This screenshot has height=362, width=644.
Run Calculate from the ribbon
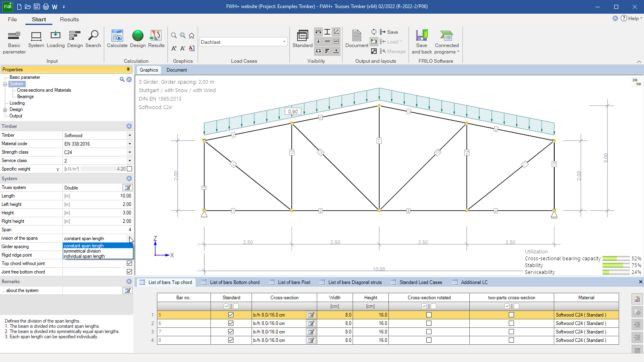[117, 39]
